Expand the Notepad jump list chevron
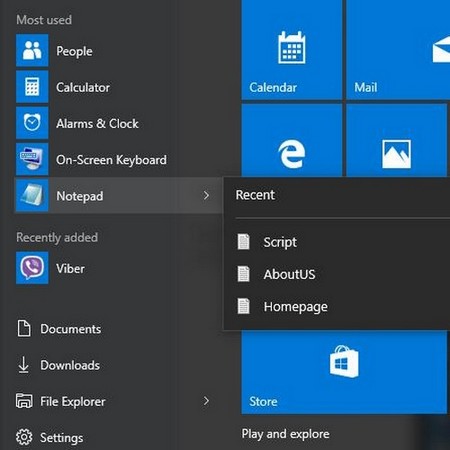This screenshot has height=450, width=450. [206, 196]
